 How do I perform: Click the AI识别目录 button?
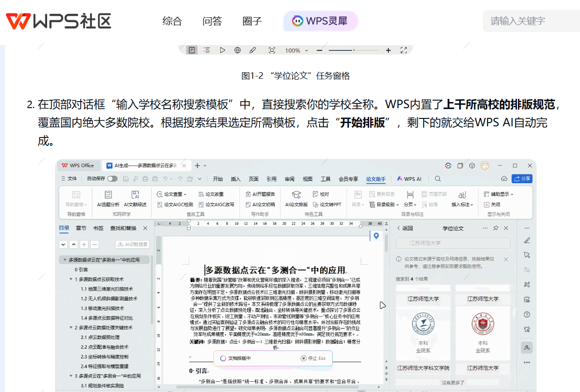click(133, 244)
